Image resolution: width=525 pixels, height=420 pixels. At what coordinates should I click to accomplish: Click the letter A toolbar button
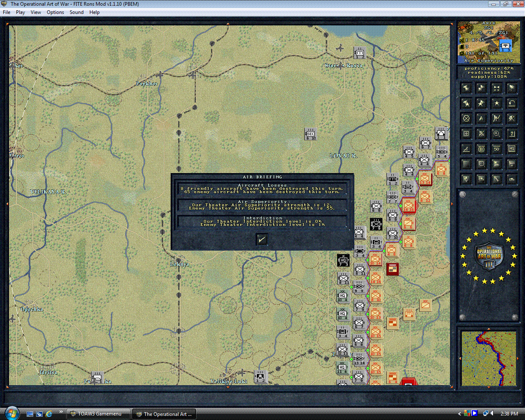[x=481, y=119]
